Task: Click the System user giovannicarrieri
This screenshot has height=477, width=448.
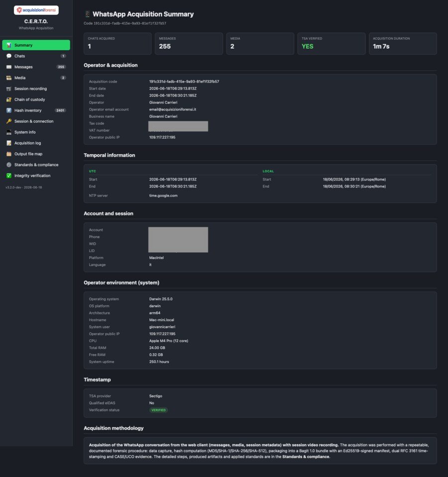Action: [162, 327]
